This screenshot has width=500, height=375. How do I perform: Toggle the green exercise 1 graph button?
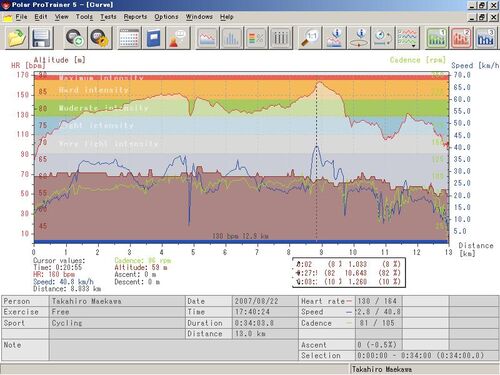[437, 38]
